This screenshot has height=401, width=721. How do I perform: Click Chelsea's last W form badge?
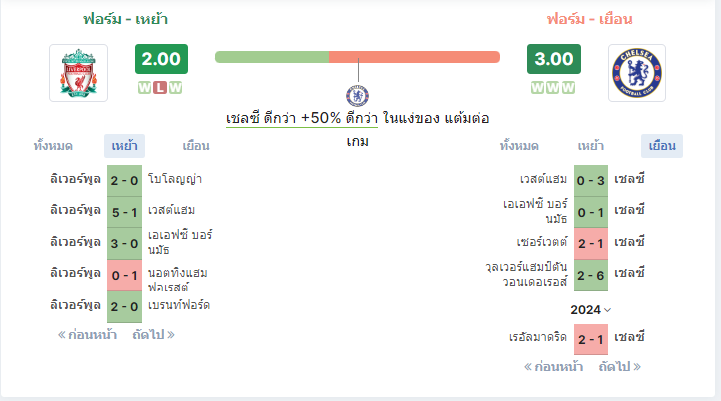(568, 87)
